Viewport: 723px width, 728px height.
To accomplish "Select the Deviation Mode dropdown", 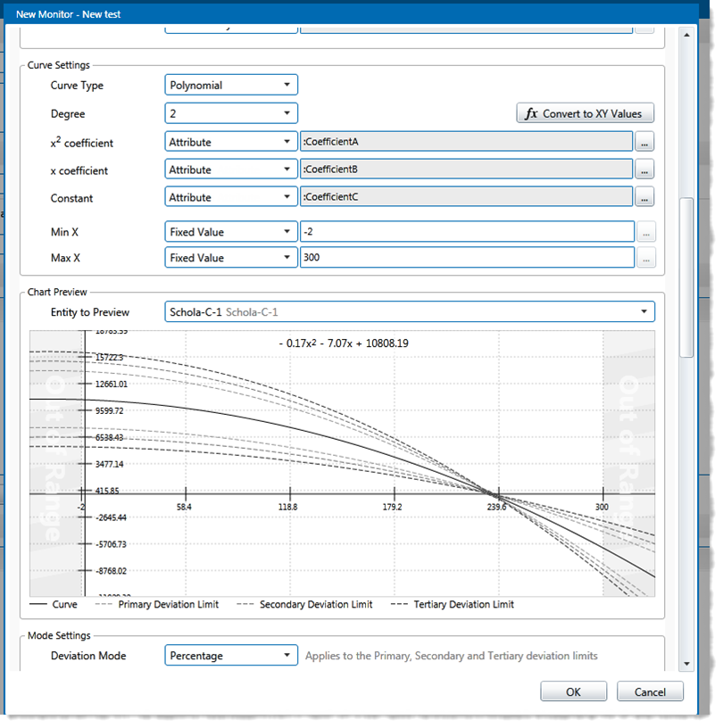I will [231, 656].
